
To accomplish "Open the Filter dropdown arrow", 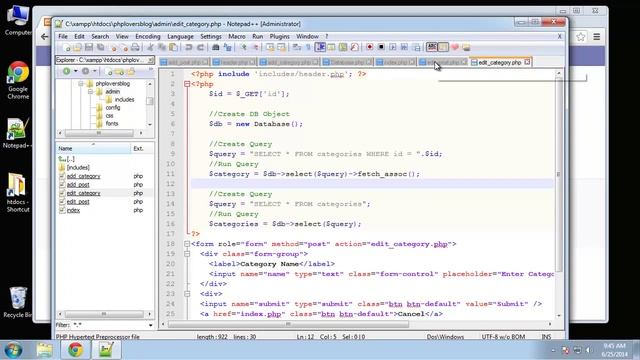I will 151,325.
